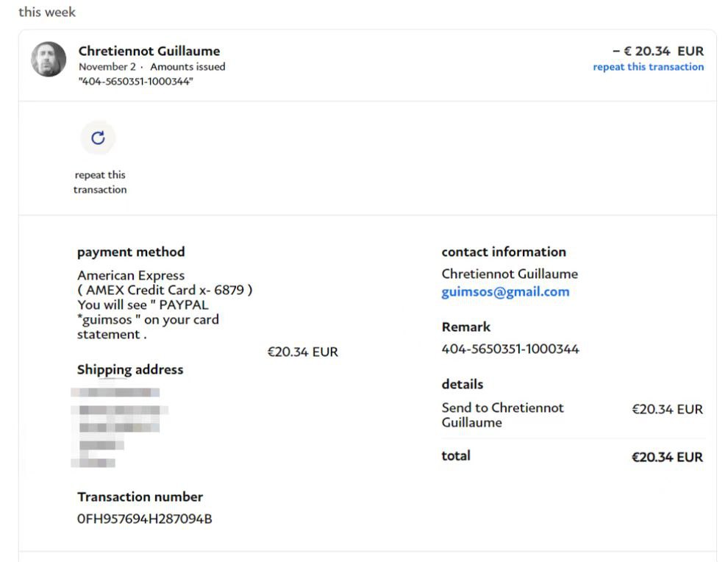Click the American Express card name
728x562 pixels.
coord(131,276)
